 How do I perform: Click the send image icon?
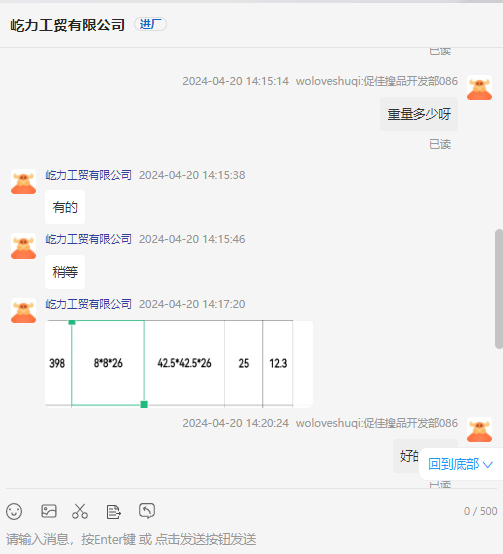click(x=49, y=511)
